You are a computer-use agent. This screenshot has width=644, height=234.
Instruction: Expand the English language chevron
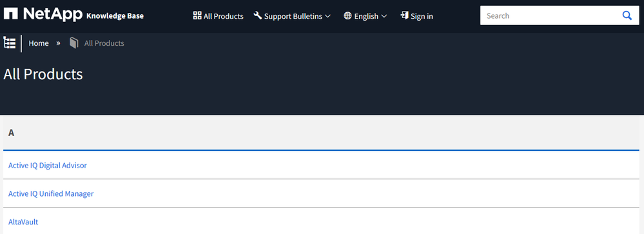pos(384,16)
